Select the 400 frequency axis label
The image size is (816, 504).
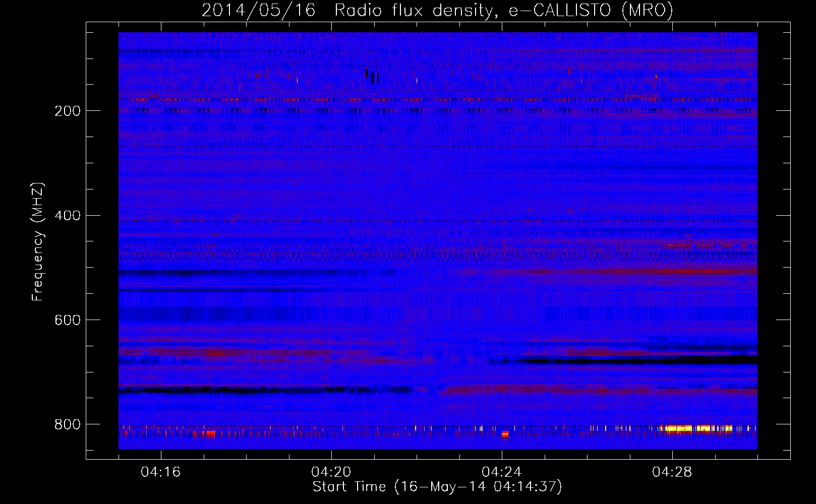[x=68, y=216]
